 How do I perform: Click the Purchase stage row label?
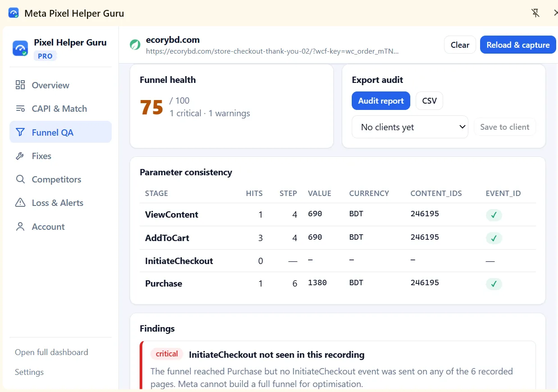click(163, 283)
